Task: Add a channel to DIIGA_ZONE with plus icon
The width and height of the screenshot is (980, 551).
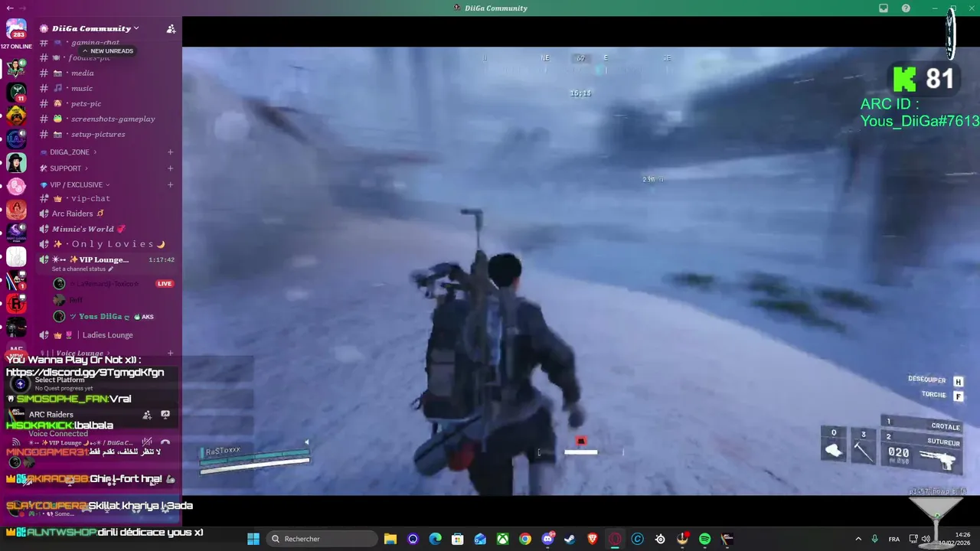Action: (170, 152)
